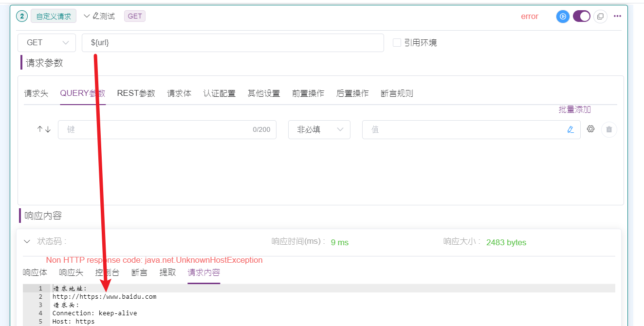The width and height of the screenshot is (644, 326).
Task: Open the 响应体 response tab
Action: click(x=35, y=272)
